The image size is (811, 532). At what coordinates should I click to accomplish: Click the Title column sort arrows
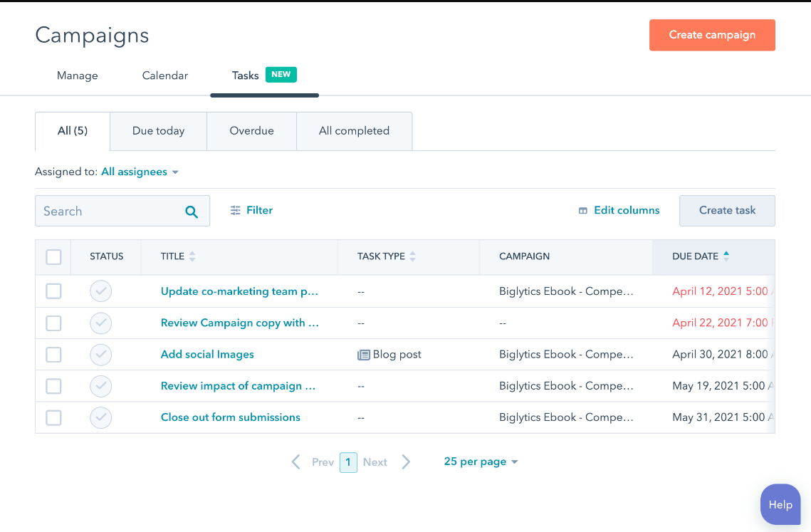click(x=191, y=257)
